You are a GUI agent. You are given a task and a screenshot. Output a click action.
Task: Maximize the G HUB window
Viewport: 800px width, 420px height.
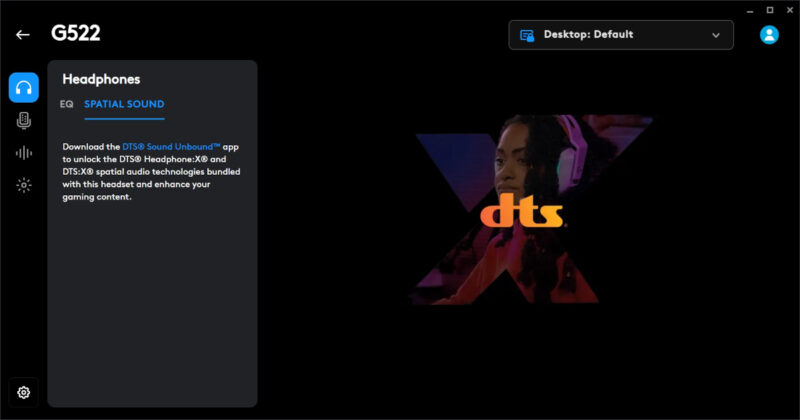click(769, 10)
